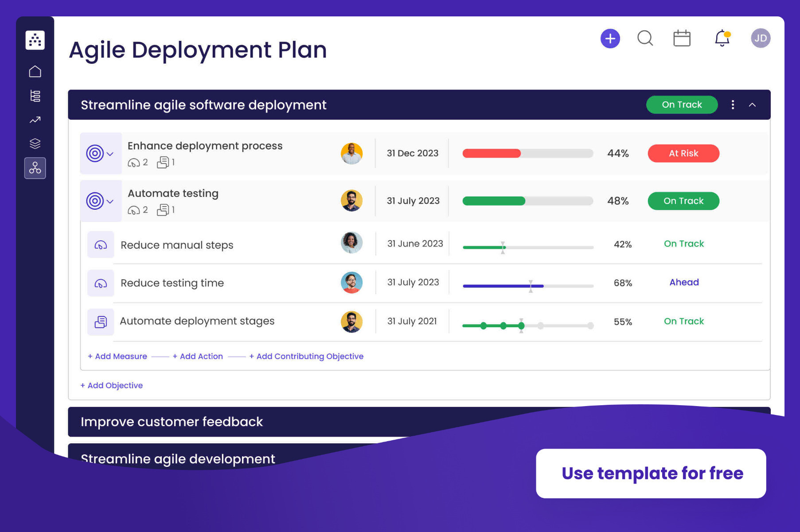
Task: Click the measure icon beside Reduce manual steps
Action: click(101, 244)
